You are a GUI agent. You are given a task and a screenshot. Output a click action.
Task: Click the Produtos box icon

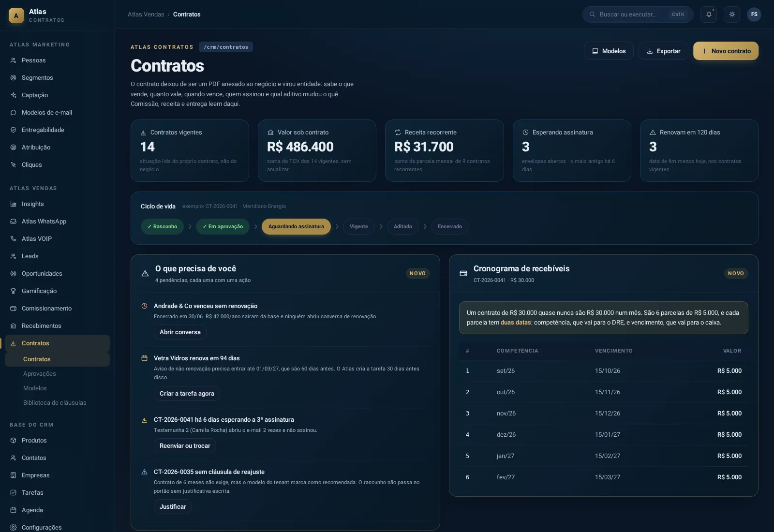(x=14, y=441)
